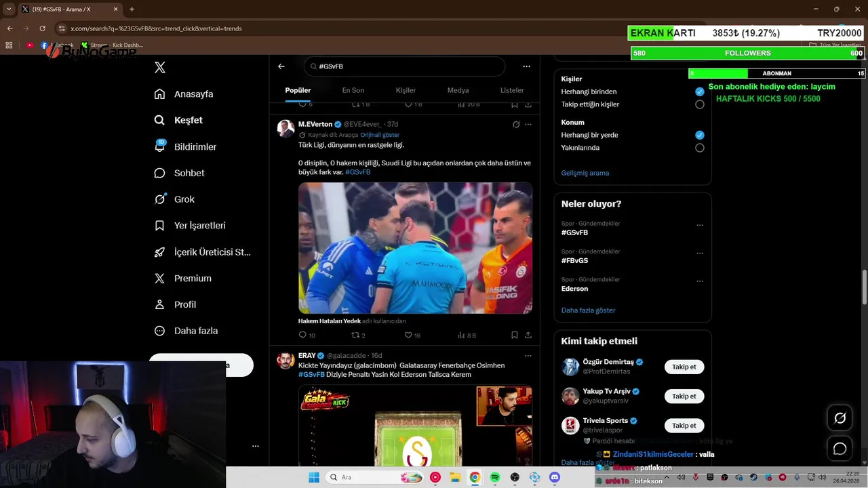
Task: Click Daha fazla göster under trends
Action: (x=588, y=310)
